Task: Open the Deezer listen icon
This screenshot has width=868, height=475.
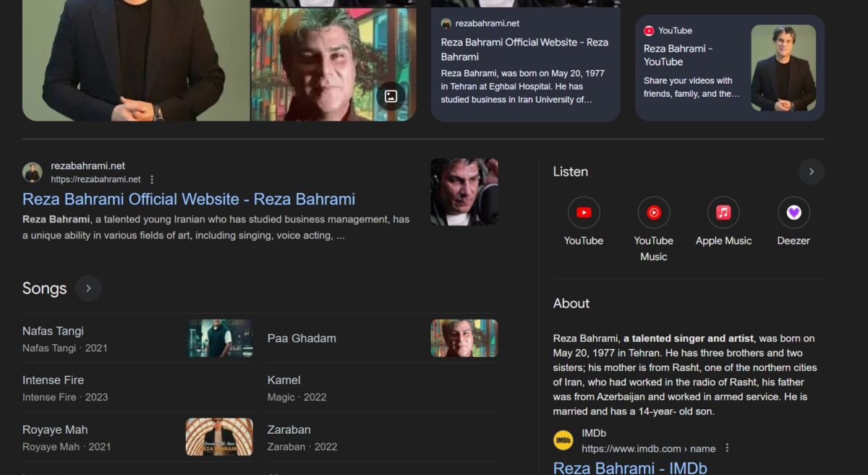Action: [x=793, y=213]
